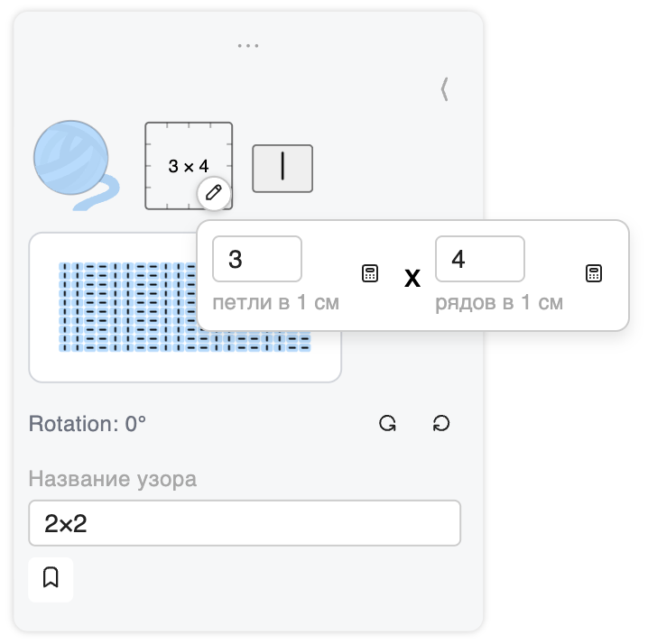
Task: Focus the rows per 1 cm field
Action: point(480,259)
